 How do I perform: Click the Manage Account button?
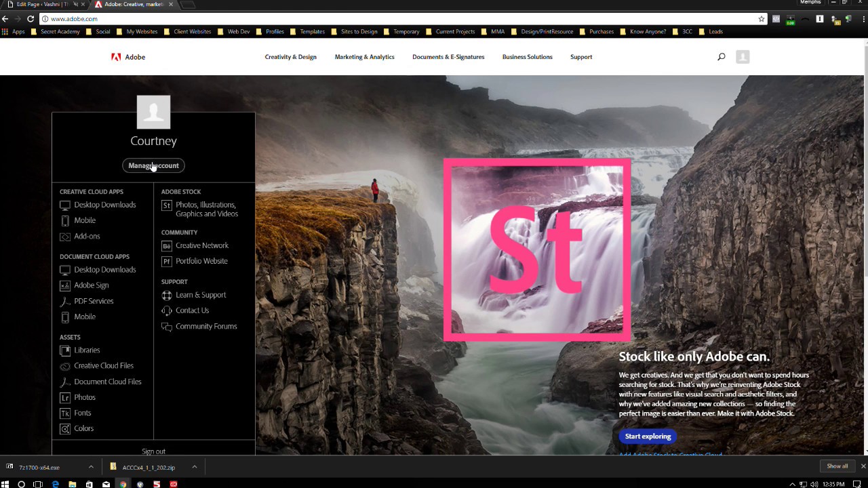(x=153, y=165)
